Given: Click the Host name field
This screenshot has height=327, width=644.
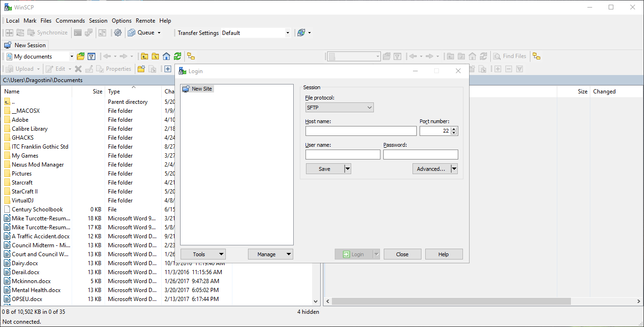Looking at the screenshot, I should [x=361, y=131].
